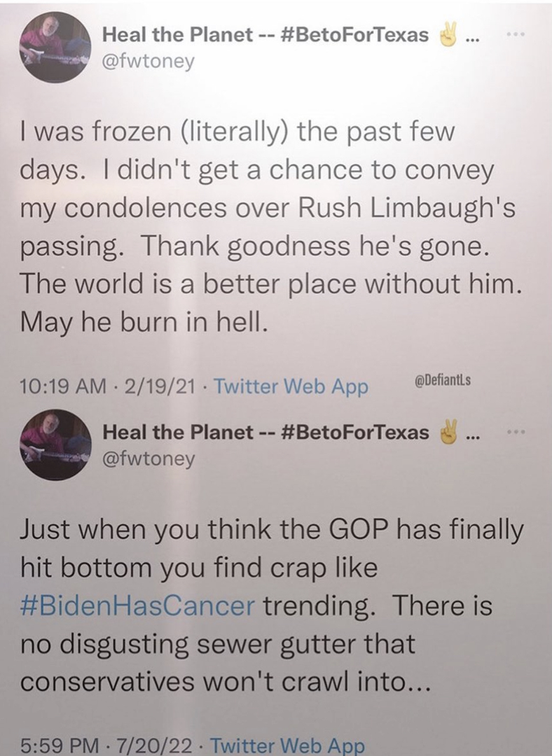
Task: Click author name on the #BidenHasCancer tweet
Action: tap(265, 432)
